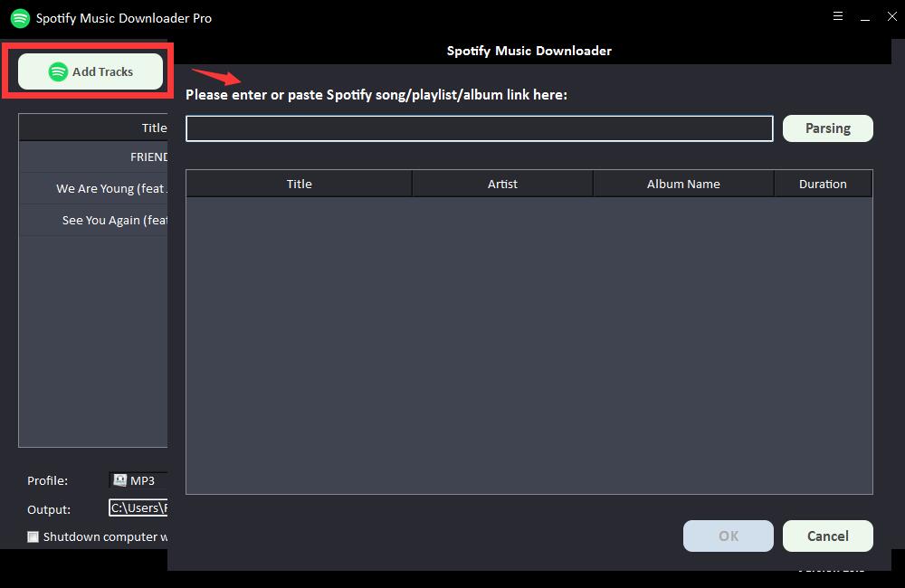Close the Spotify Music Downloader Pro window

(891, 16)
